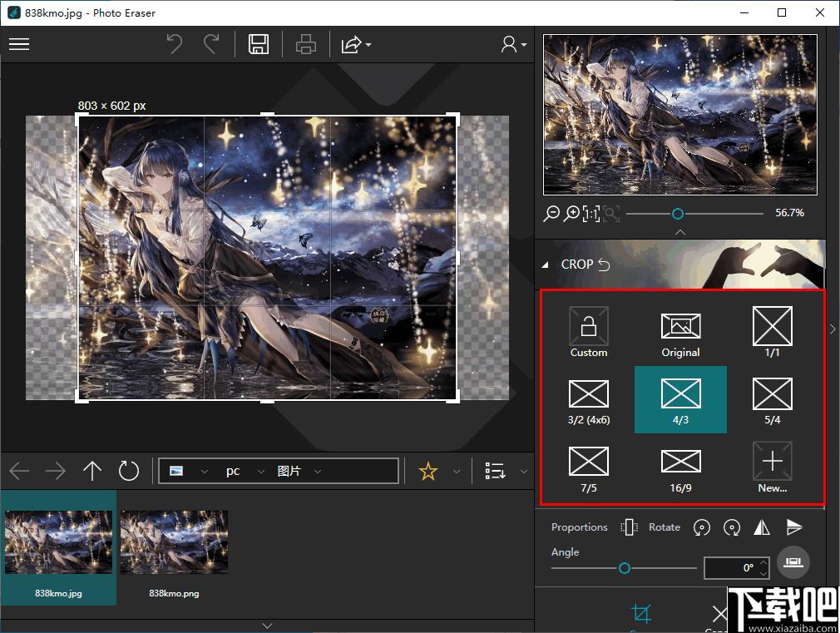Open the dropdown after 图片 folder
The image size is (840, 633).
[318, 472]
